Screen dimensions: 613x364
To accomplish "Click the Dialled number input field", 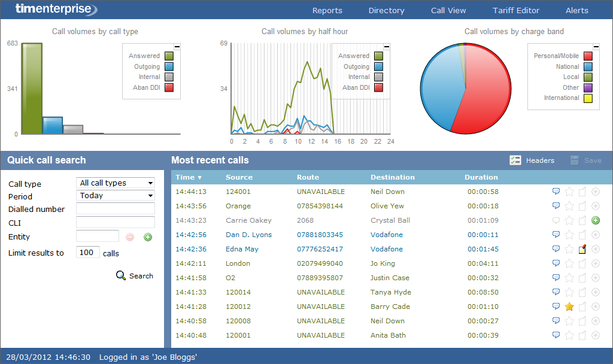I will coord(115,210).
